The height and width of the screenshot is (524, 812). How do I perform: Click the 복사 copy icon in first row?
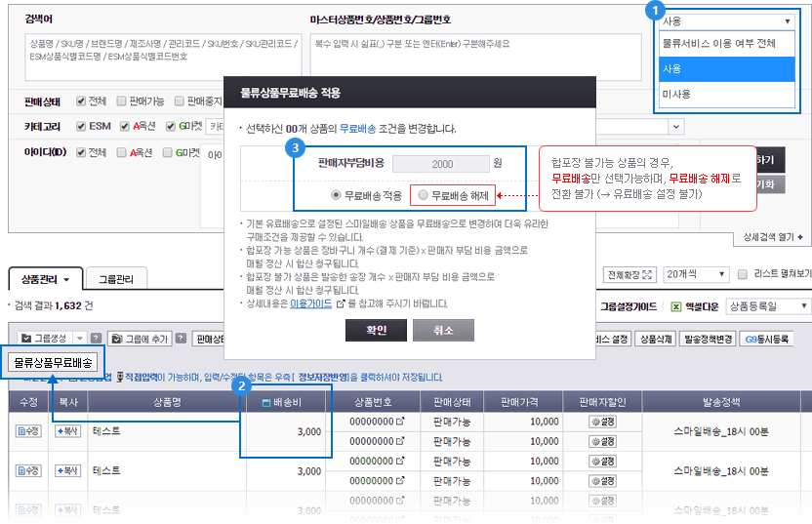pyautogui.click(x=67, y=430)
